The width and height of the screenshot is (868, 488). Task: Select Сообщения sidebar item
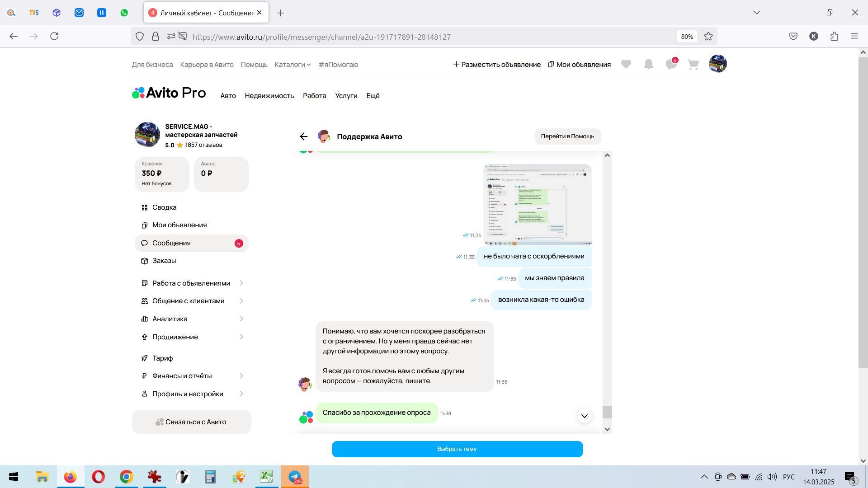(192, 243)
